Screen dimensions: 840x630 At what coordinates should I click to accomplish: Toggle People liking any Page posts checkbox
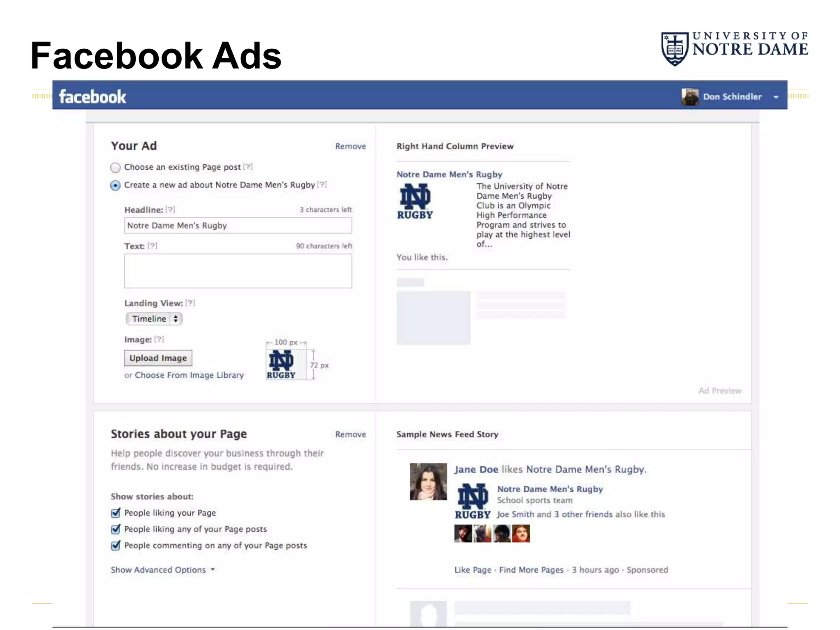pyautogui.click(x=116, y=529)
